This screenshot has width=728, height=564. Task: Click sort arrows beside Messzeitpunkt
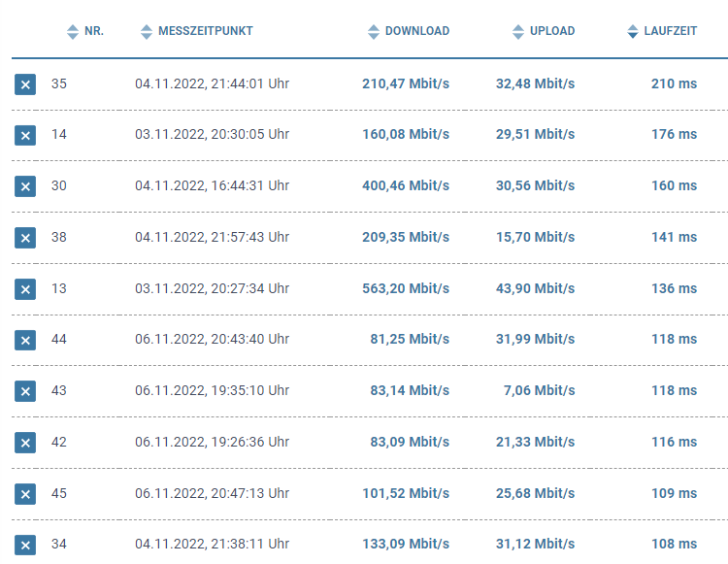click(x=147, y=32)
